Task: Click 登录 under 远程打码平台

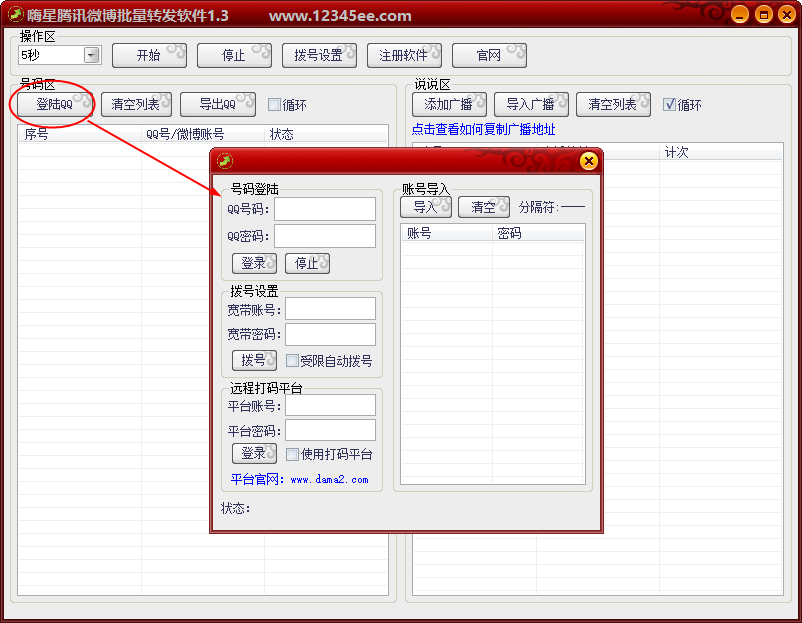Action: click(254, 454)
